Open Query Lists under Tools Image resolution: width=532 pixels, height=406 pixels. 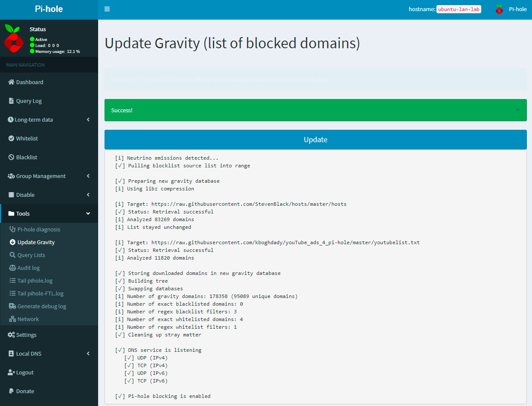click(31, 255)
